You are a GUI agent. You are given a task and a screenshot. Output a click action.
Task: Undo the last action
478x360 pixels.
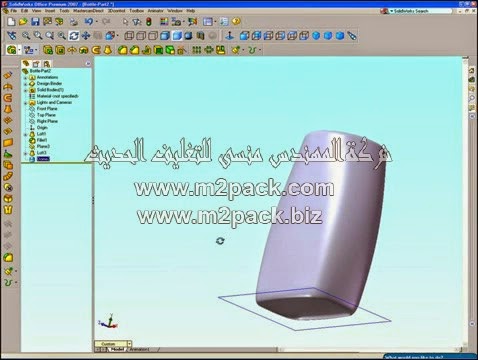point(89,22)
